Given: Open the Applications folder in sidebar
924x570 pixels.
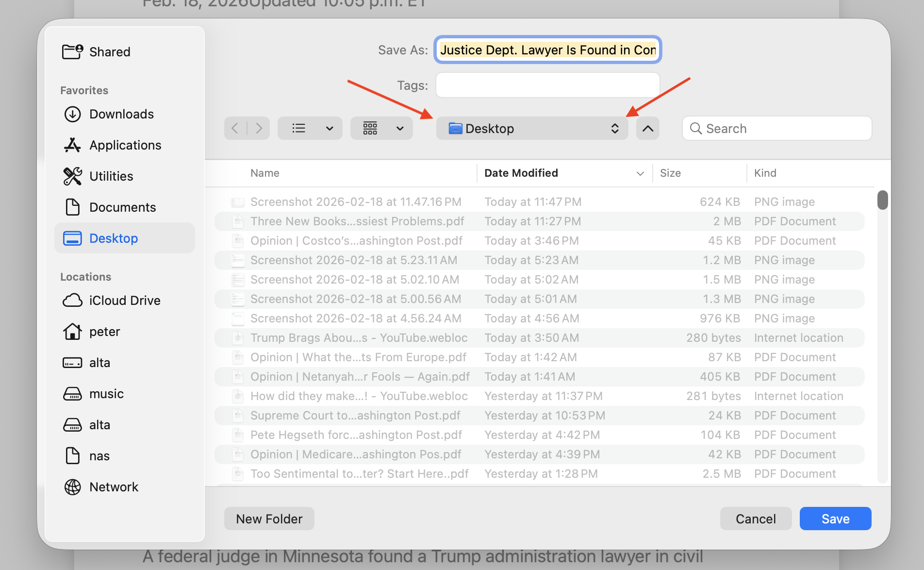Looking at the screenshot, I should [125, 145].
